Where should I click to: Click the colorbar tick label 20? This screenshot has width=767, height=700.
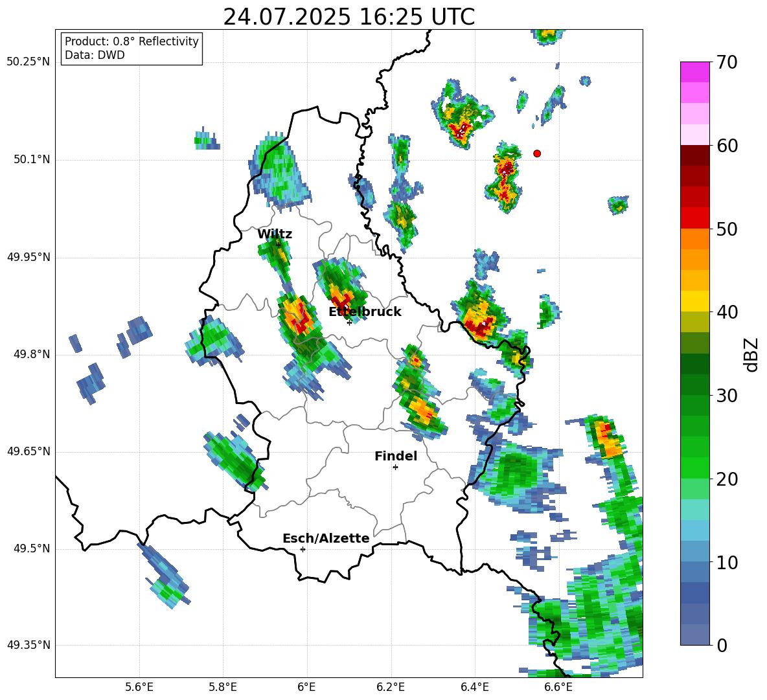[x=727, y=479]
